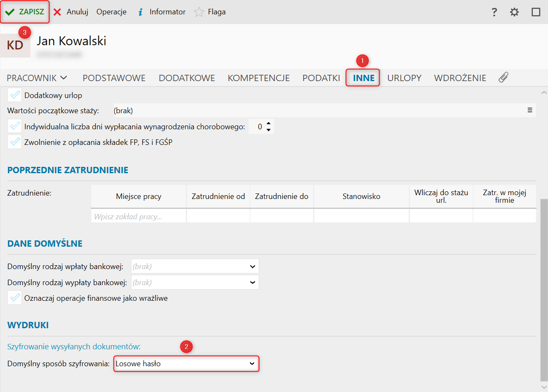
Task: Click the Wpisz zakład pracy input cell
Action: pyautogui.click(x=138, y=217)
